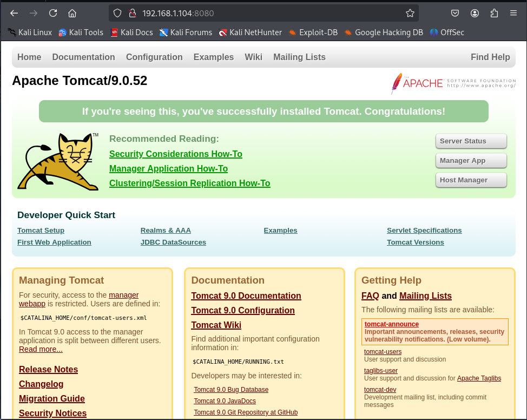The image size is (527, 420).
Task: Open the Tomcat Setup link
Action: click(x=41, y=231)
